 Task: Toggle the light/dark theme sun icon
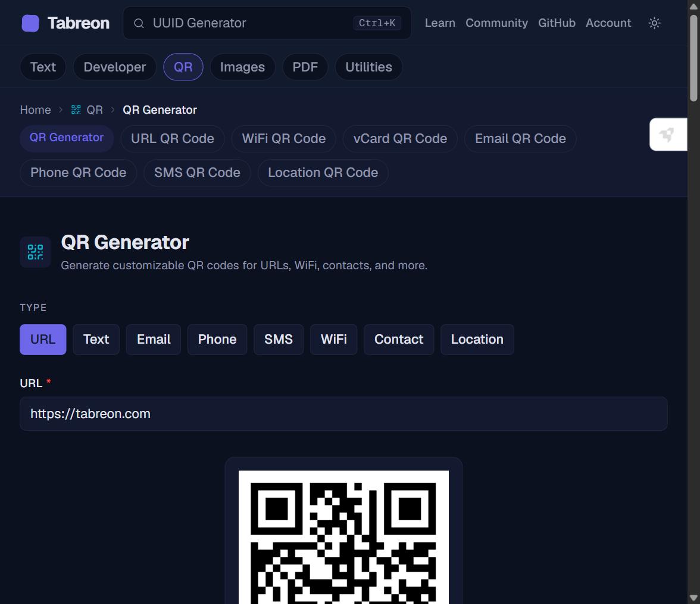click(x=654, y=23)
